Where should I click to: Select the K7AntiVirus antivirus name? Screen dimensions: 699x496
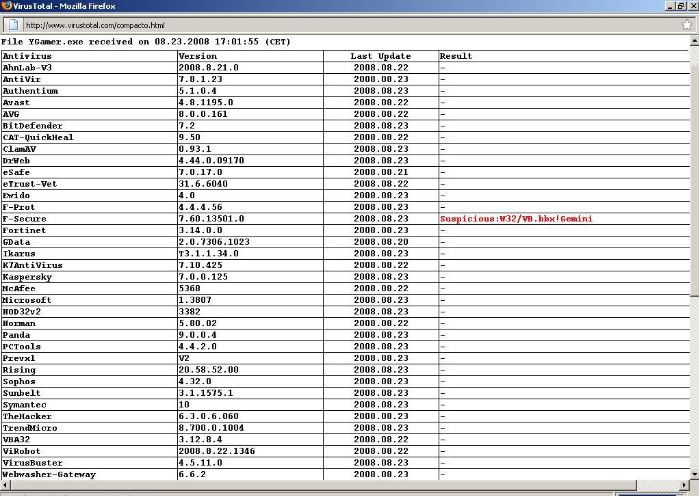click(x=33, y=265)
